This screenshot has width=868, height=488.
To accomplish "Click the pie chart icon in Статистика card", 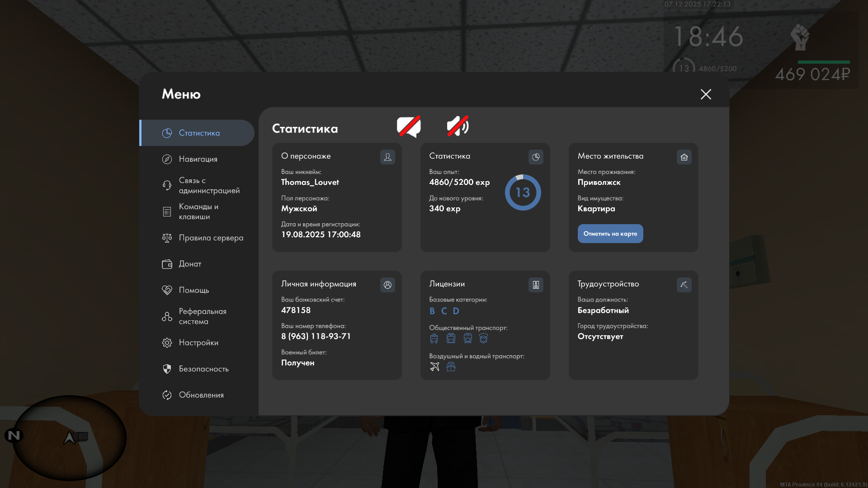I will coord(536,157).
